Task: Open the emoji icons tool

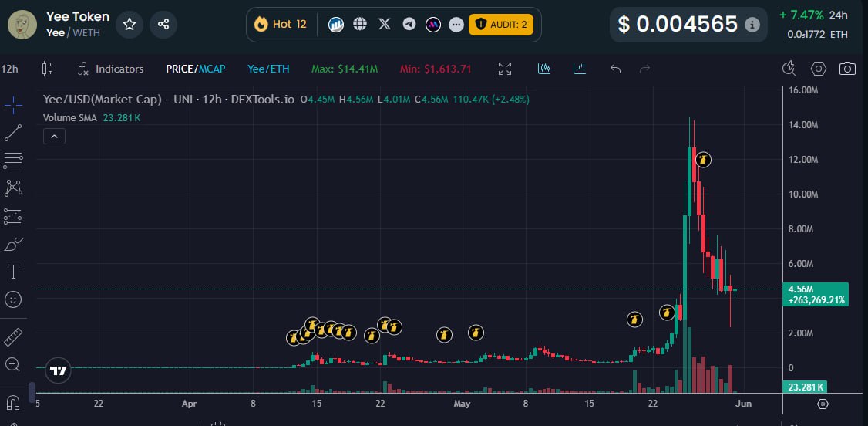Action: [x=13, y=299]
